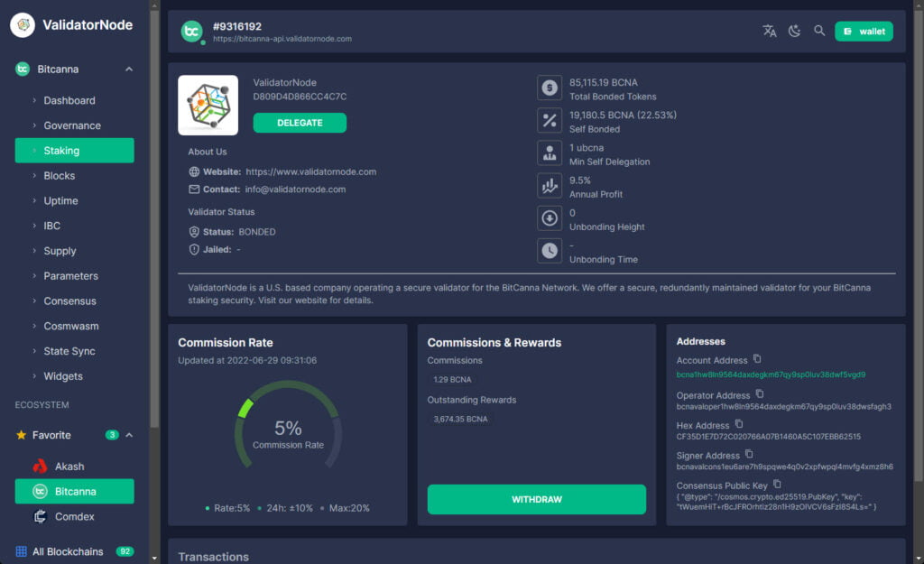The height and width of the screenshot is (564, 924).
Task: Open the validatornode.com website link
Action: click(310, 172)
